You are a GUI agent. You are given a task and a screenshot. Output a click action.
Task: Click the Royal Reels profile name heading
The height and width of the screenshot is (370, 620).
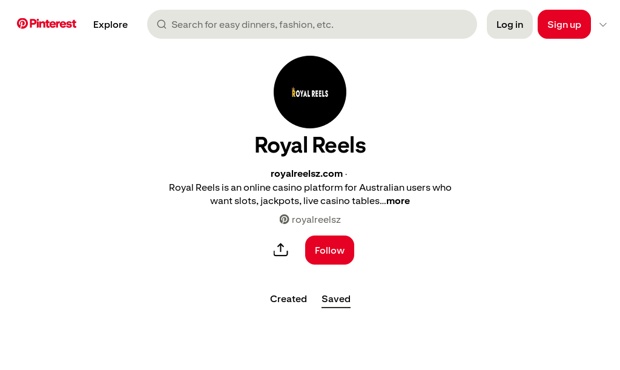310,145
